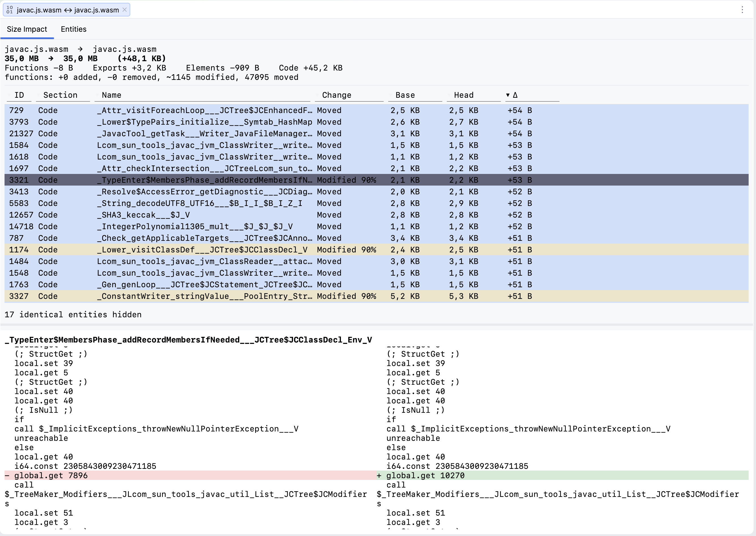756x536 pixels.
Task: Click the right pane 'local.set 51' line
Action: [x=416, y=513]
